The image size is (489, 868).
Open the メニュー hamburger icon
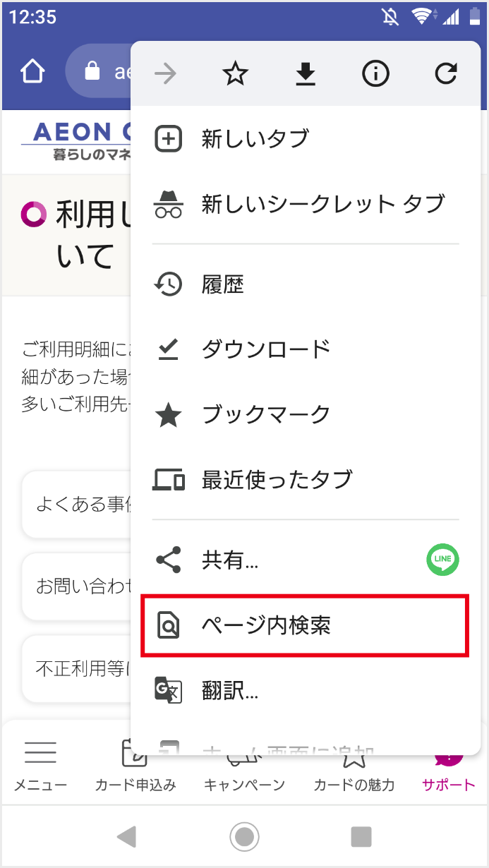click(40, 752)
